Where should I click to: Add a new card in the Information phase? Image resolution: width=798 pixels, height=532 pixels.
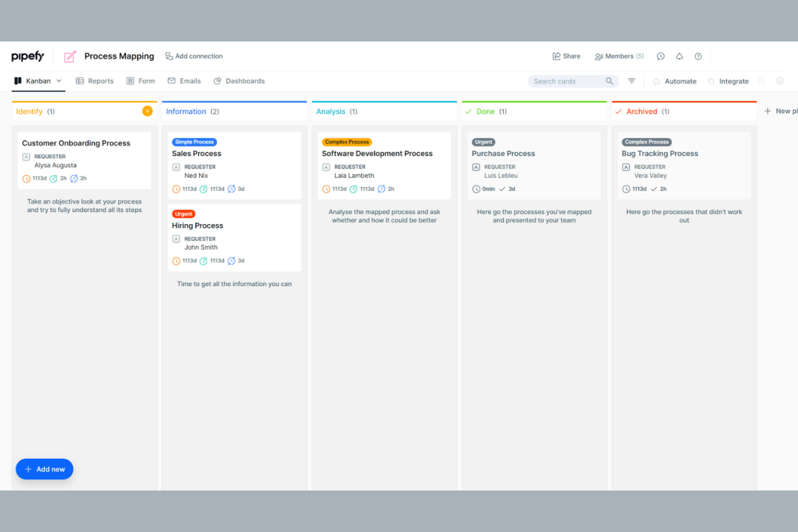(297, 111)
